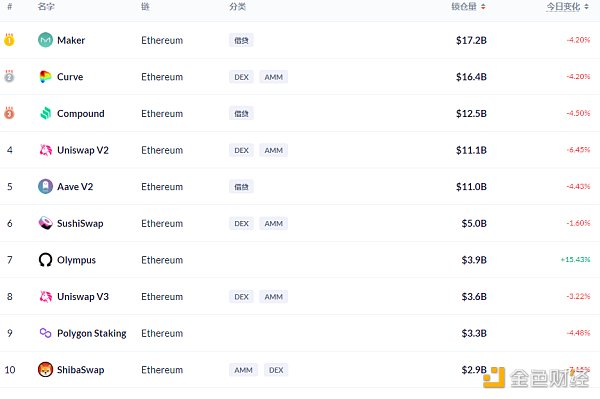Click the 名字 column header
Viewport: 600px width, 399px height.
46,7
